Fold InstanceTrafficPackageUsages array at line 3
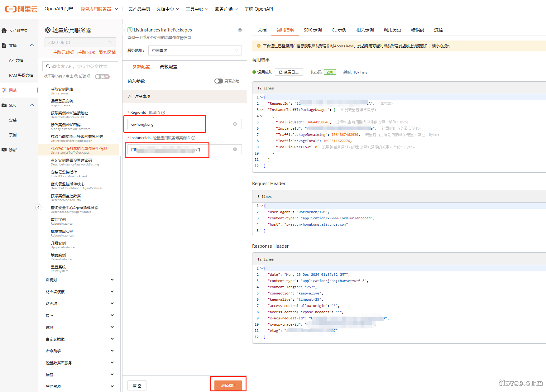This screenshot has height=392, width=546. [262, 110]
